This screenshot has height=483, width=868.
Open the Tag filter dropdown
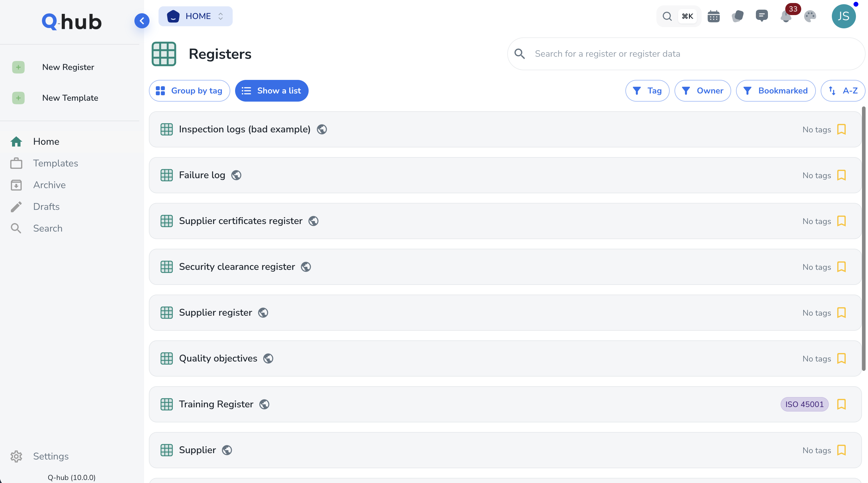(647, 90)
